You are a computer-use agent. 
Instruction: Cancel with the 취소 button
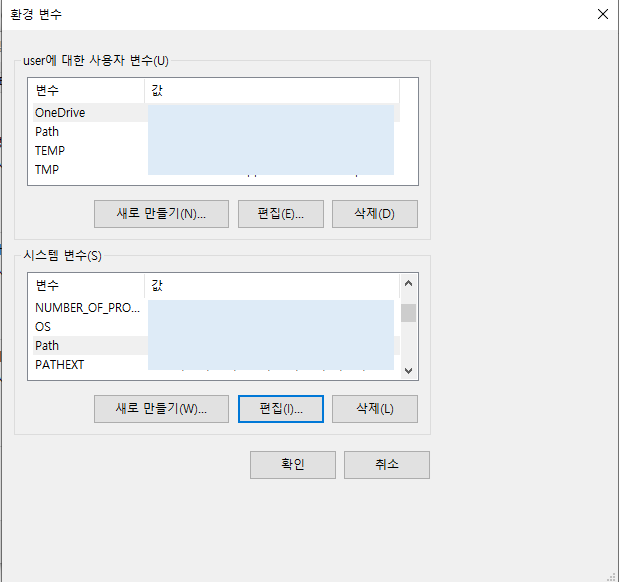[x=386, y=465]
